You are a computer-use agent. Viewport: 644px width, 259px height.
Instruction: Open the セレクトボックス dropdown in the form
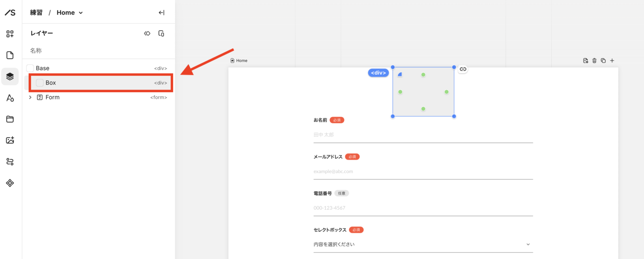(x=423, y=244)
